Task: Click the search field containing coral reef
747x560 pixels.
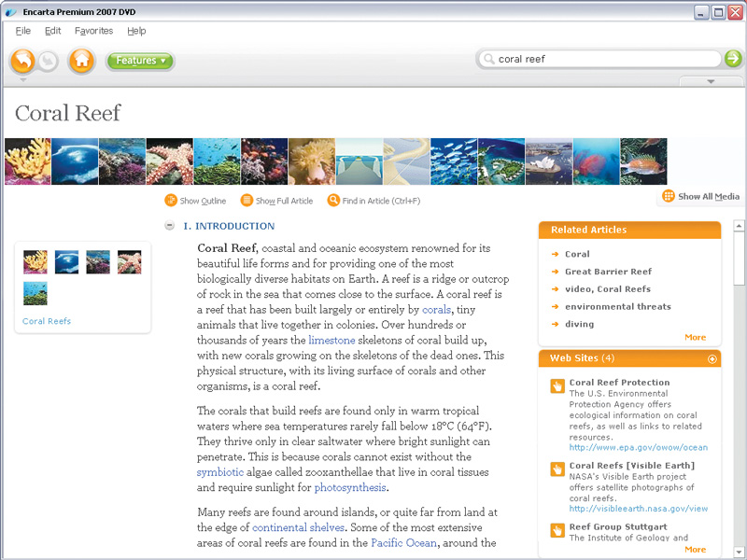Action: (x=598, y=59)
